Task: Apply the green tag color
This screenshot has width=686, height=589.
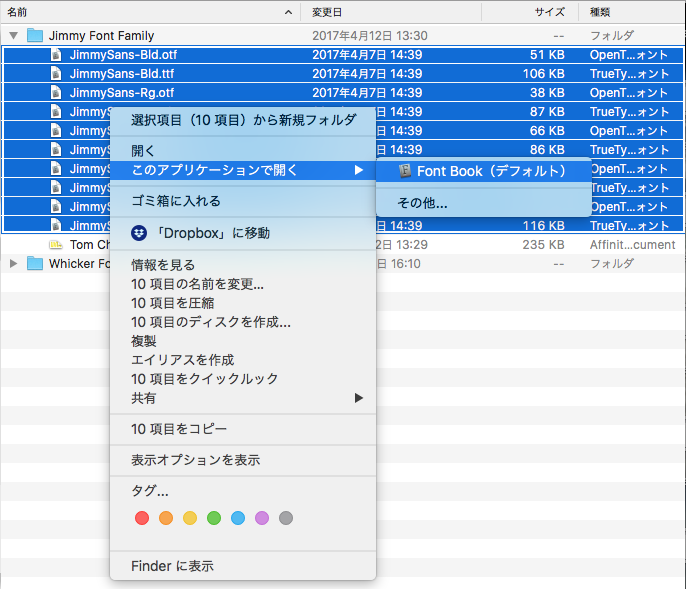Action: pyautogui.click(x=214, y=518)
